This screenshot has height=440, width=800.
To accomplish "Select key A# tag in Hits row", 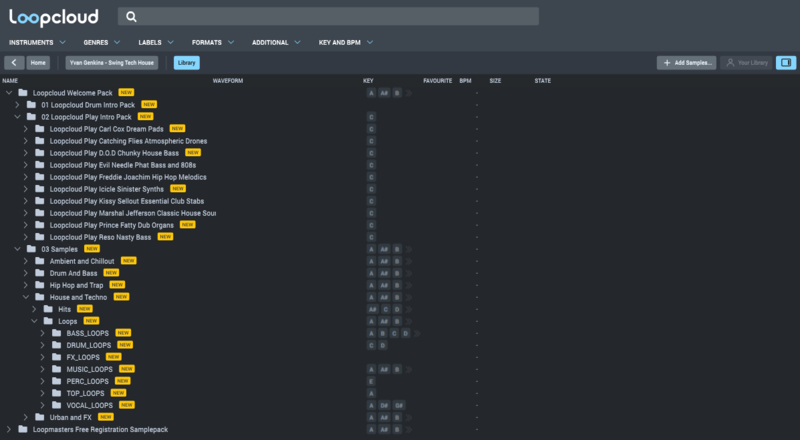I will tap(372, 309).
